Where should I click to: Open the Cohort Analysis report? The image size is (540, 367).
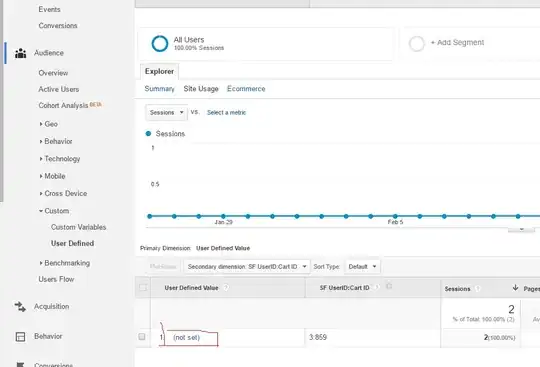point(63,105)
